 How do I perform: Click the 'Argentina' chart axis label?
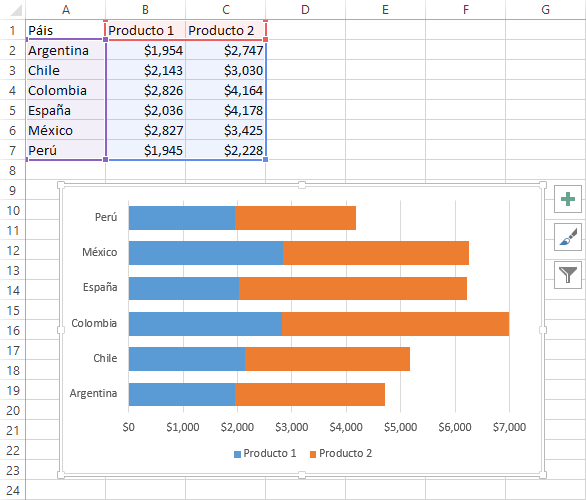[93, 393]
